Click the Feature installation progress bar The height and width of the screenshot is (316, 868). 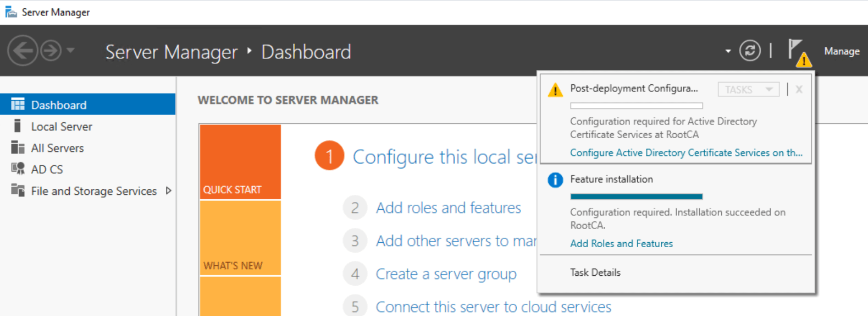tap(637, 197)
